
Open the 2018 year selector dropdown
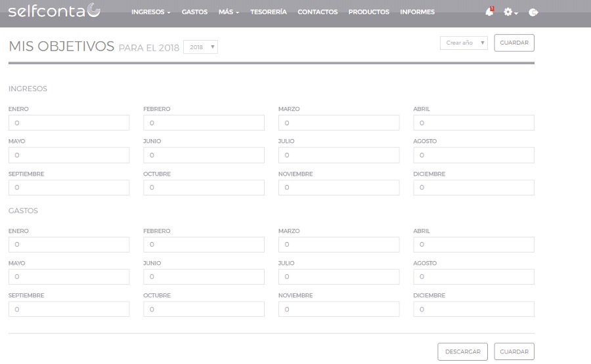click(200, 47)
